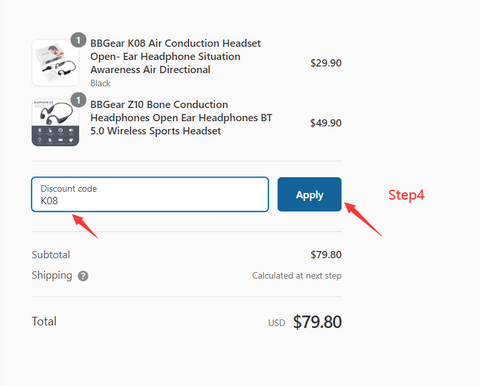Click the Total label
The width and height of the screenshot is (480, 386).
pyautogui.click(x=44, y=321)
